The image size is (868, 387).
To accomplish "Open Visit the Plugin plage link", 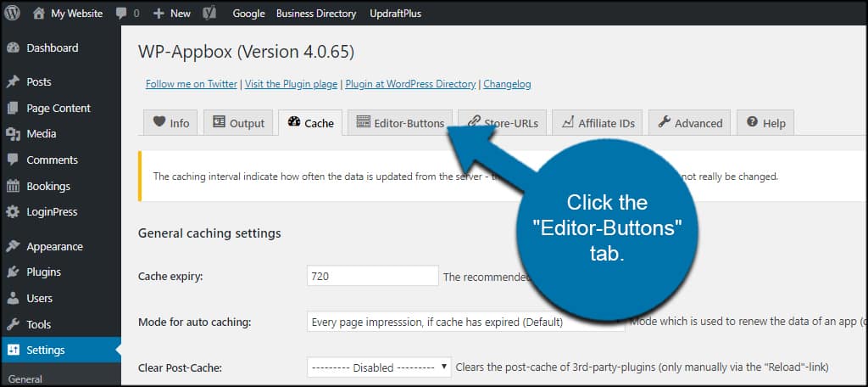I will coord(292,84).
